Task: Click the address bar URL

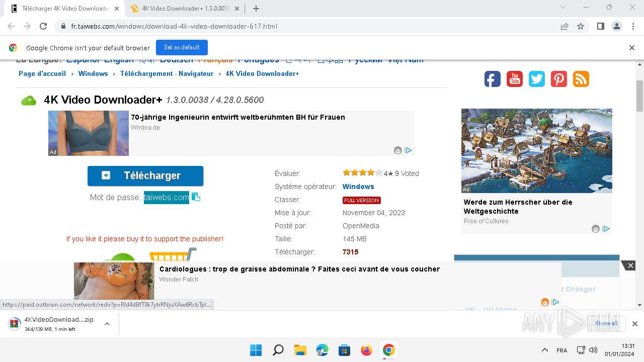Action: point(174,26)
